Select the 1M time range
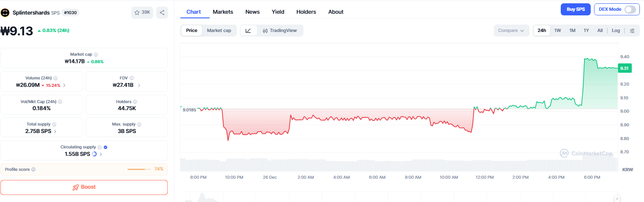Image resolution: width=644 pixels, height=202 pixels. click(x=572, y=30)
